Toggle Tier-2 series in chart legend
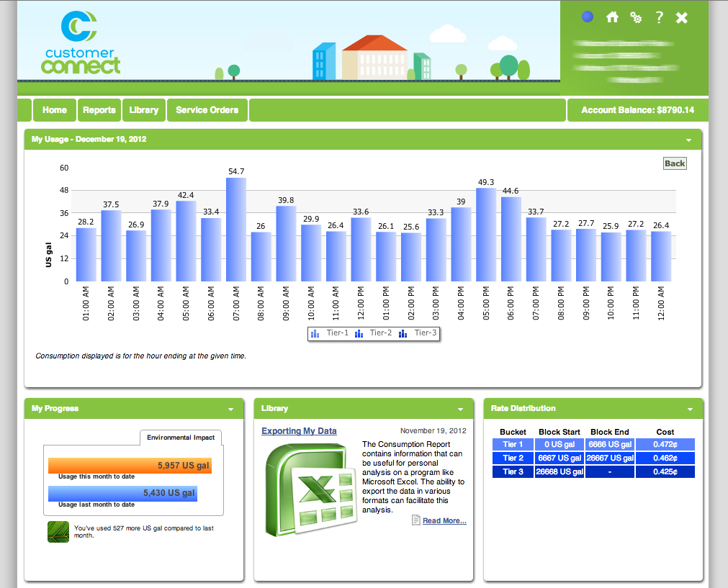 [x=374, y=333]
